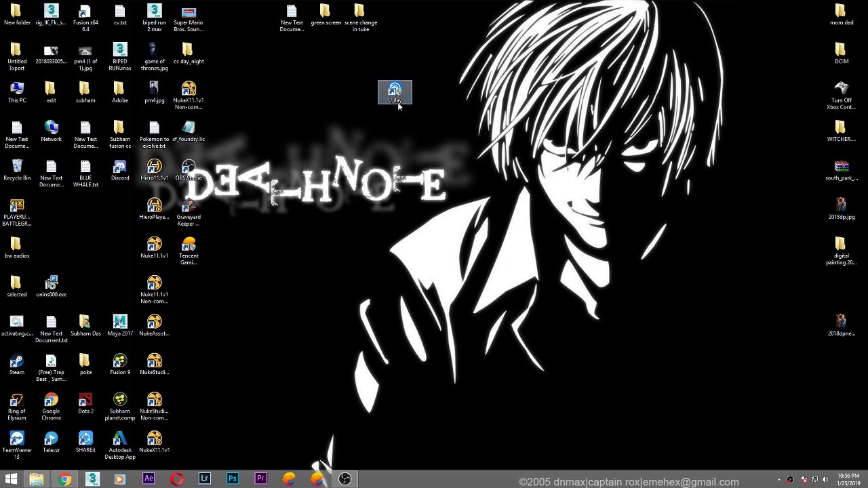Select the Fusion 9 desktop icon
The image size is (868, 488).
pos(120,365)
